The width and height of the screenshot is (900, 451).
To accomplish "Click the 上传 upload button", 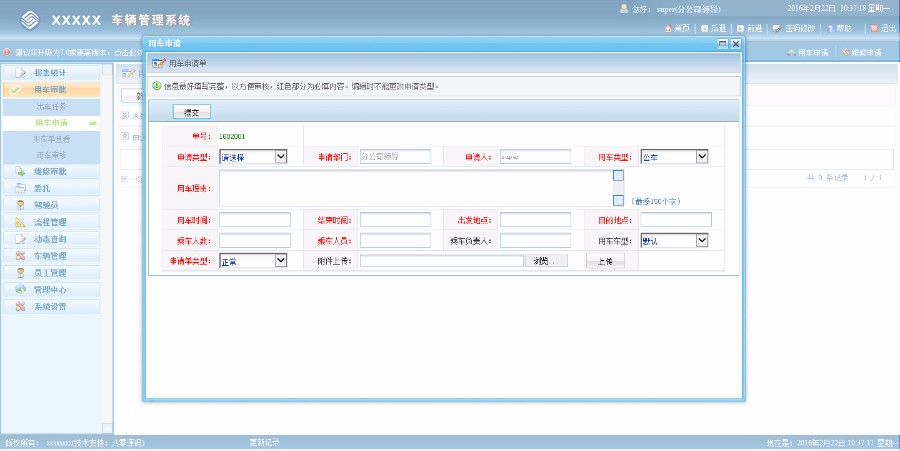I will click(605, 261).
